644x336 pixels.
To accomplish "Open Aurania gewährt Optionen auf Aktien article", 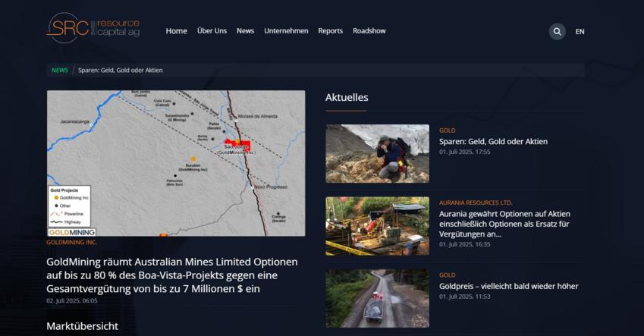I will (504, 224).
